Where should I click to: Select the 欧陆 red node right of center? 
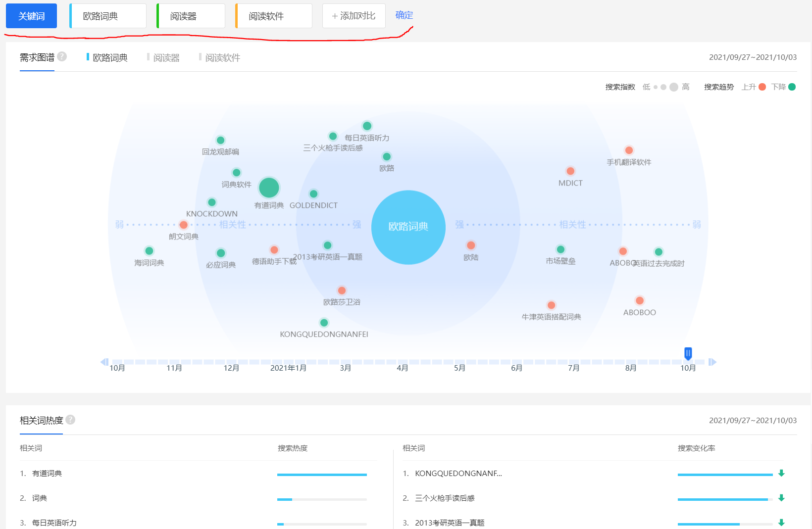pos(471,245)
